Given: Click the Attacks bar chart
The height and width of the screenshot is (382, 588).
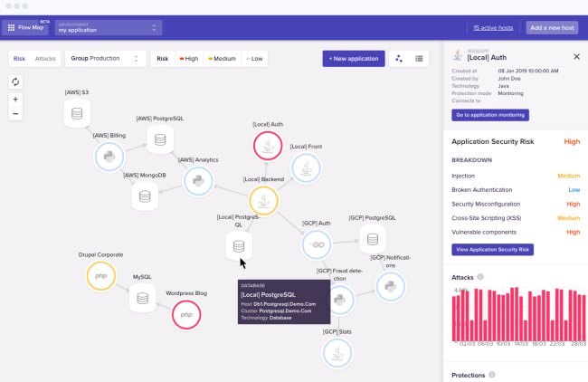Looking at the screenshot, I should tap(518, 315).
